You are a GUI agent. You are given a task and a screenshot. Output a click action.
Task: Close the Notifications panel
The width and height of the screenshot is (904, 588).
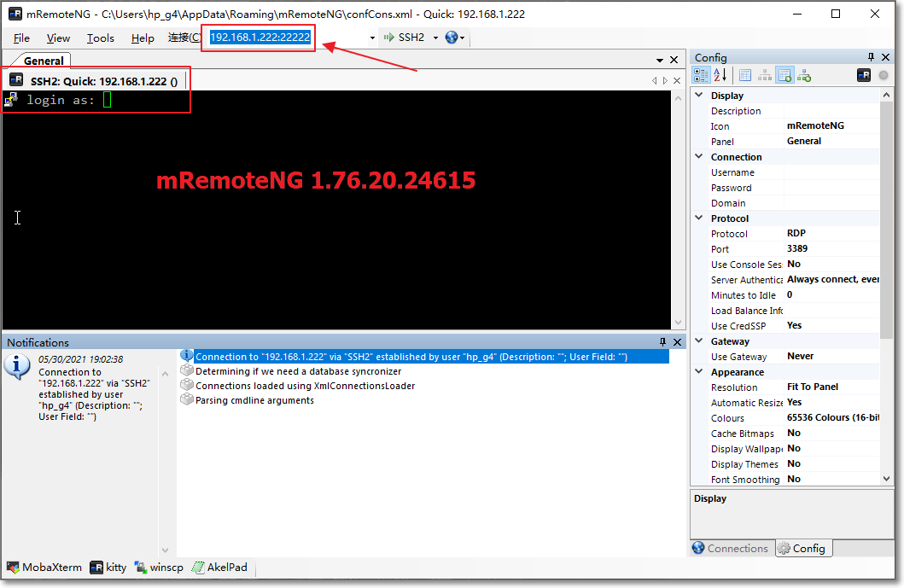click(x=678, y=342)
